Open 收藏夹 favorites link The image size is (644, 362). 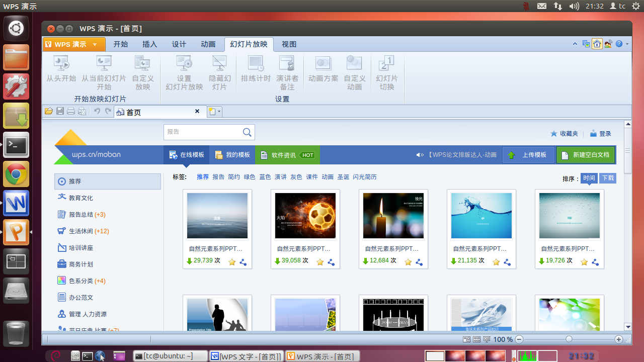(565, 134)
